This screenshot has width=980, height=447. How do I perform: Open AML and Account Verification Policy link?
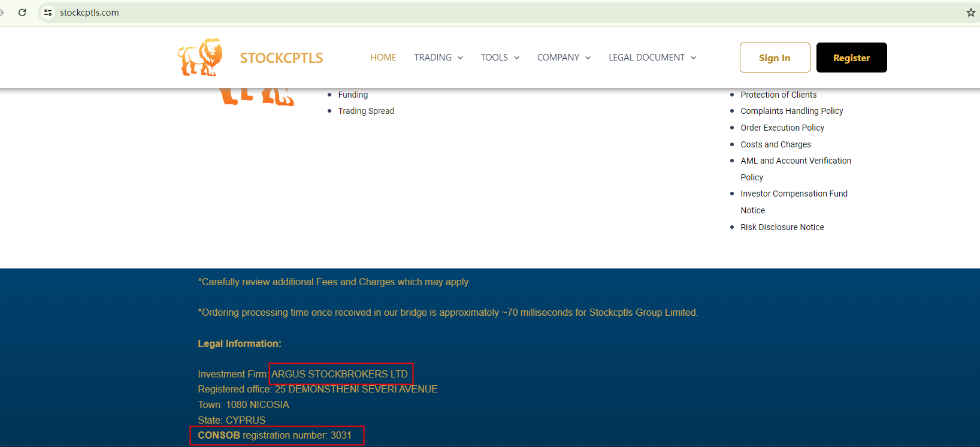pos(796,169)
